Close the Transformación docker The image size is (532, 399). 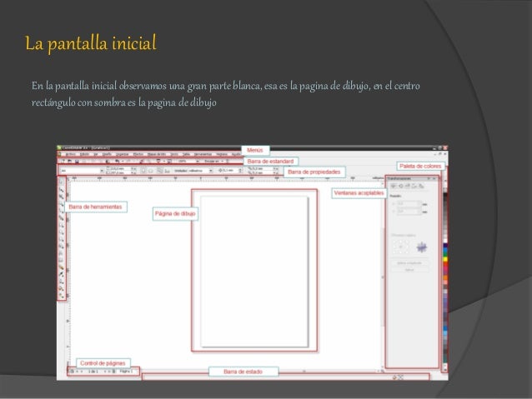434,178
